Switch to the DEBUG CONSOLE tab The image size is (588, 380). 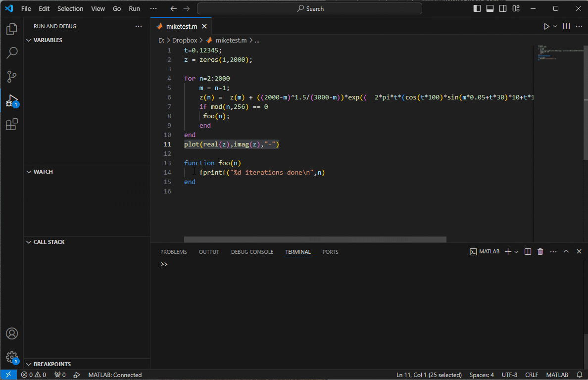pyautogui.click(x=252, y=252)
